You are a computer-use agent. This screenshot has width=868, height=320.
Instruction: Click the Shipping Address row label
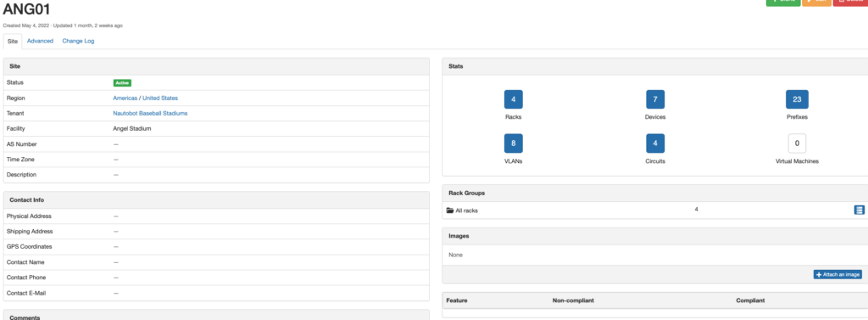pos(29,231)
